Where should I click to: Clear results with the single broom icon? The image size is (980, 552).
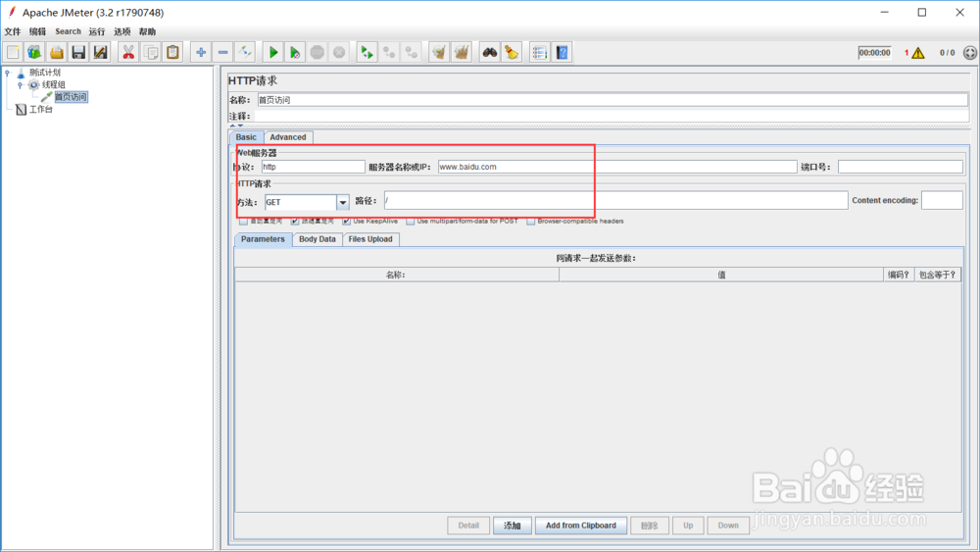(439, 53)
